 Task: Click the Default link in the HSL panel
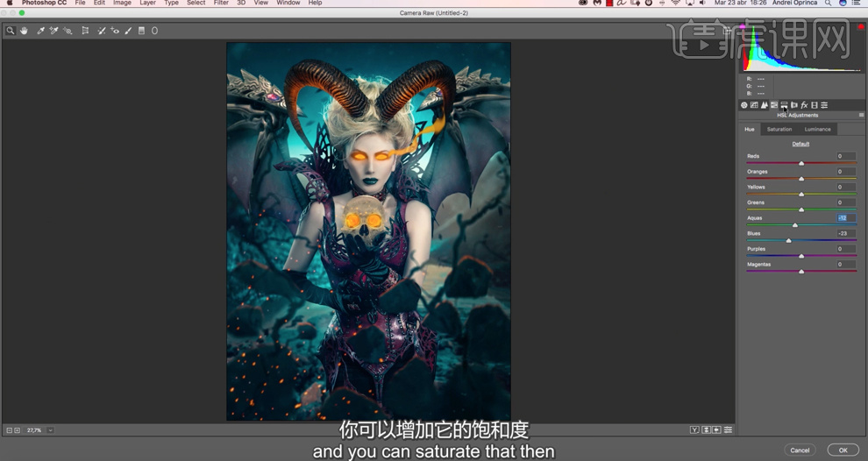click(800, 144)
